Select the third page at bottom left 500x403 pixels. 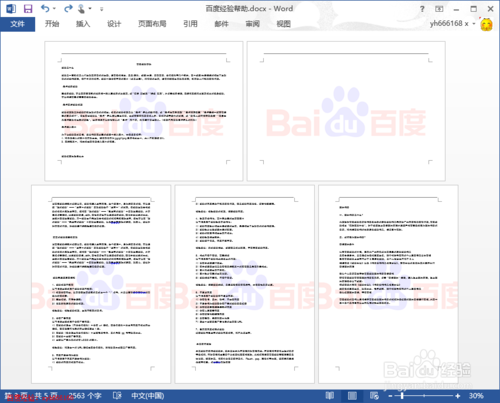coord(101,284)
